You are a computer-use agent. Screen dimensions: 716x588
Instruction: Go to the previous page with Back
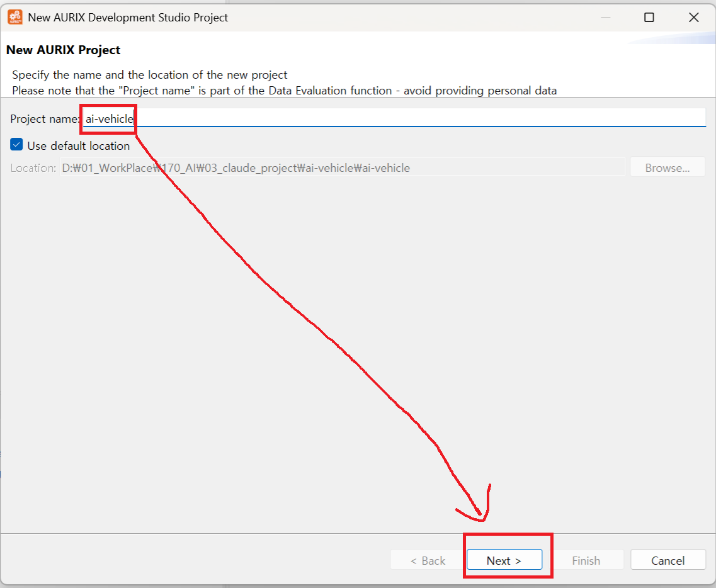[x=428, y=560]
